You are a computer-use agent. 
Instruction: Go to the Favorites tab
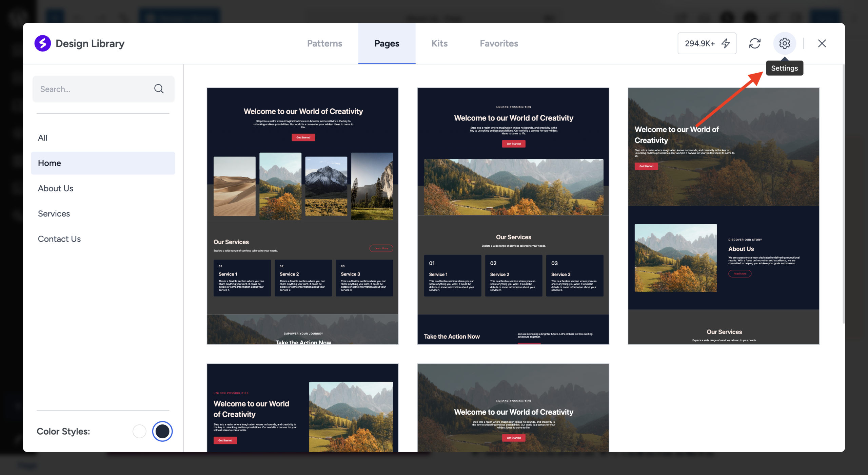click(x=499, y=43)
